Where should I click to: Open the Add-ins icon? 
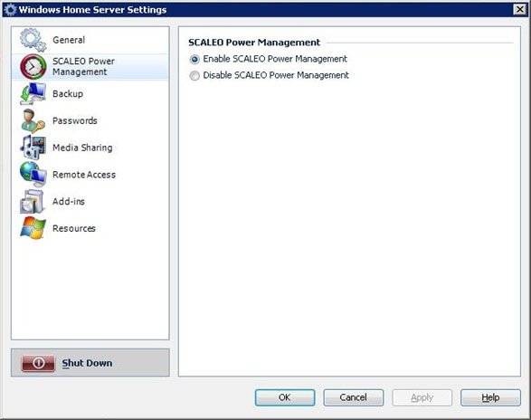(x=33, y=201)
